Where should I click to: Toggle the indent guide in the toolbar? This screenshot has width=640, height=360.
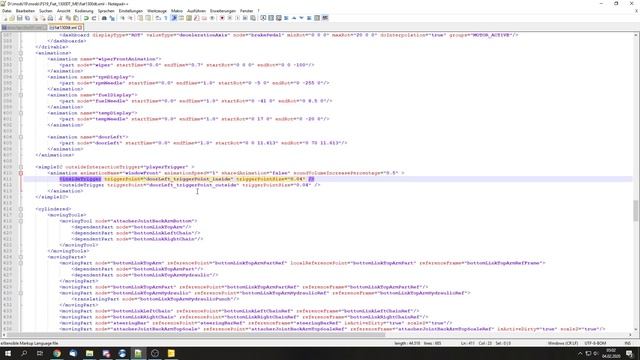(x=174, y=18)
